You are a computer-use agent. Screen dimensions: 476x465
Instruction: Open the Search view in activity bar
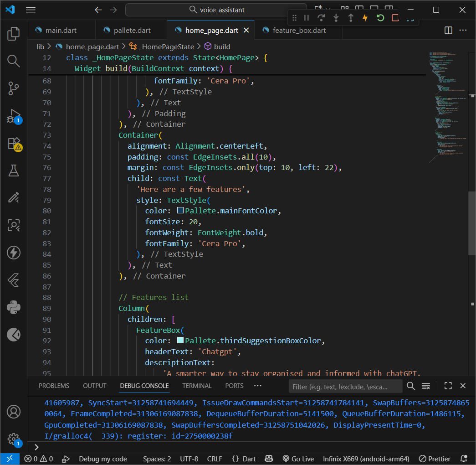13,61
